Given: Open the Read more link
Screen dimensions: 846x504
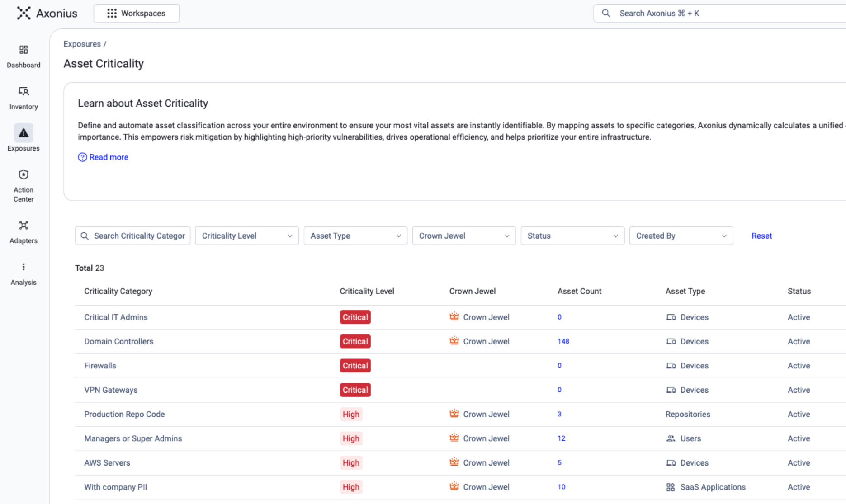Looking at the screenshot, I should (x=109, y=157).
